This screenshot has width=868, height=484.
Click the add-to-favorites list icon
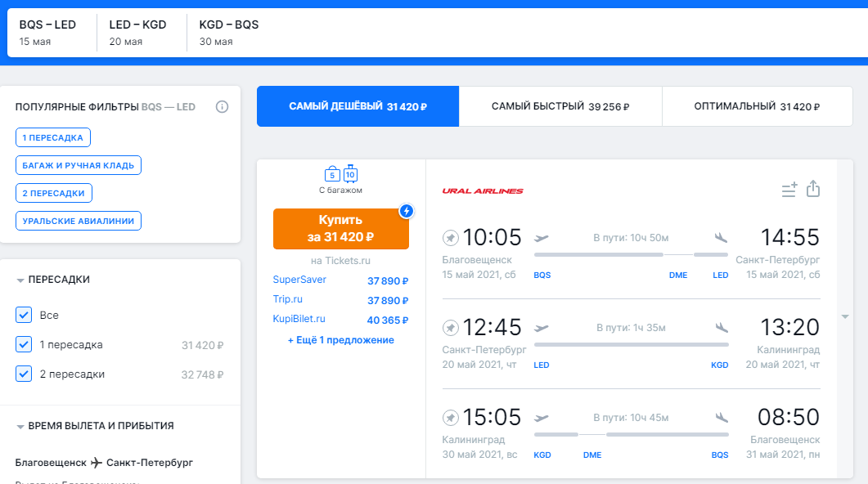(789, 190)
